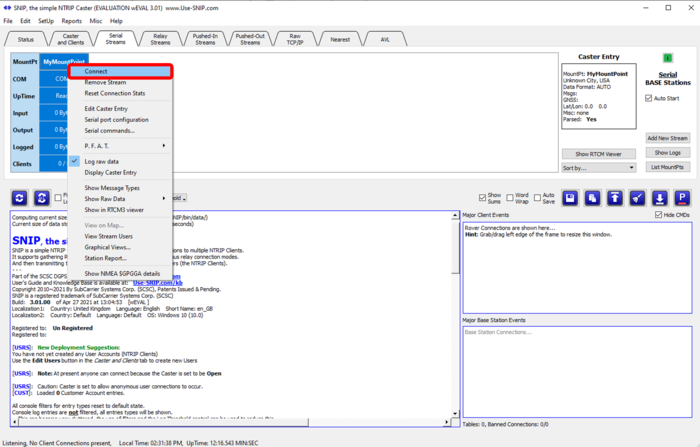Click the blue P icon button
700x447 pixels.
pyautogui.click(x=682, y=198)
